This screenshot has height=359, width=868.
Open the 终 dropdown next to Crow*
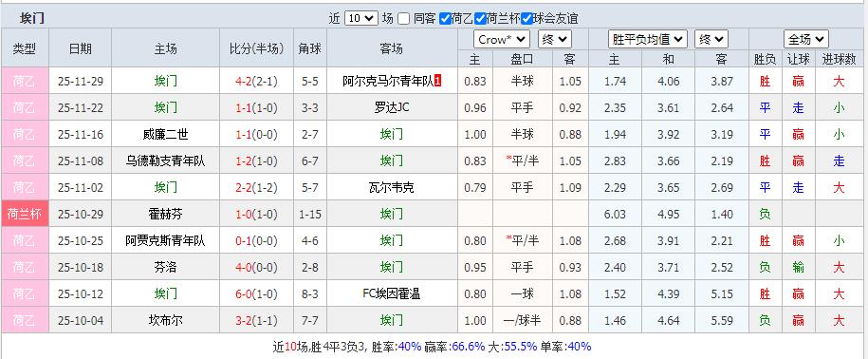coord(555,39)
